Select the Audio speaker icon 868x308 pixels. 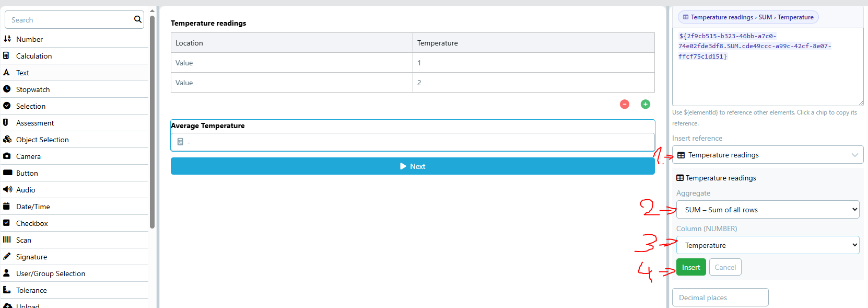tap(7, 189)
